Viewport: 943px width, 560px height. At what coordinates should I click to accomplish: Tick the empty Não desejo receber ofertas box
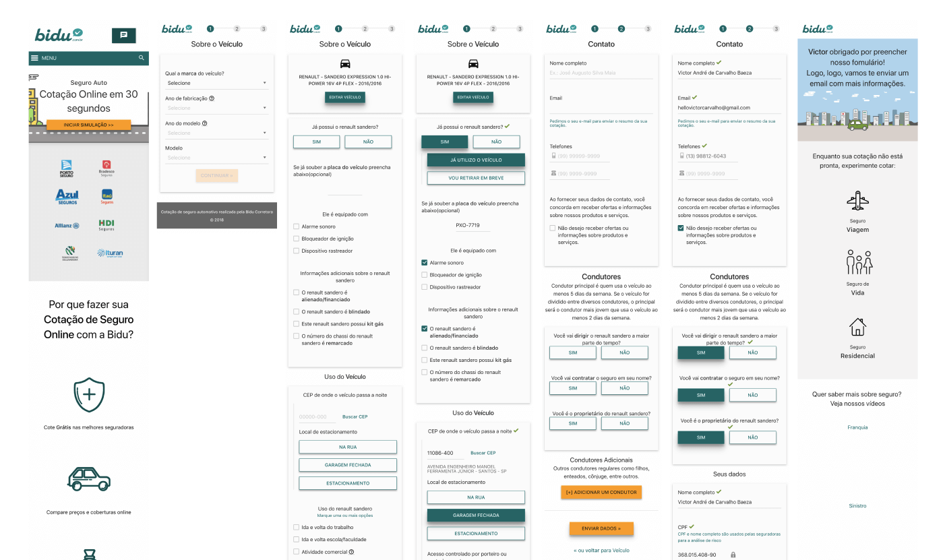(553, 228)
